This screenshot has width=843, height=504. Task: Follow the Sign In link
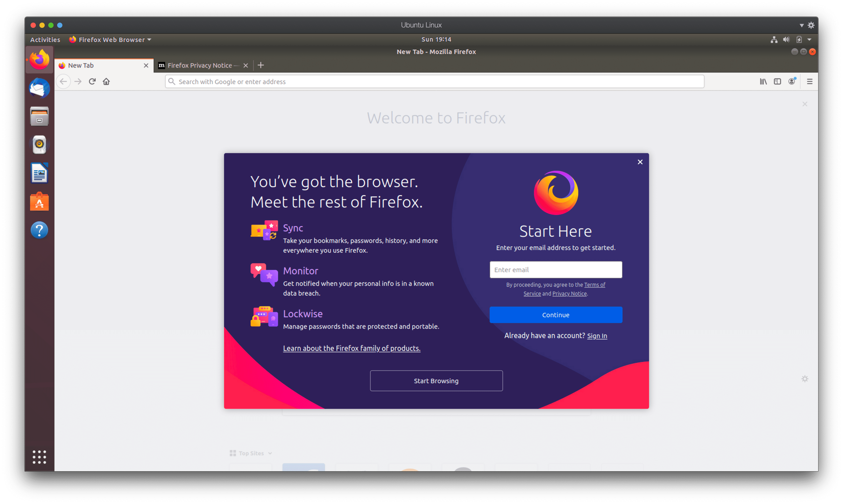[x=597, y=336]
